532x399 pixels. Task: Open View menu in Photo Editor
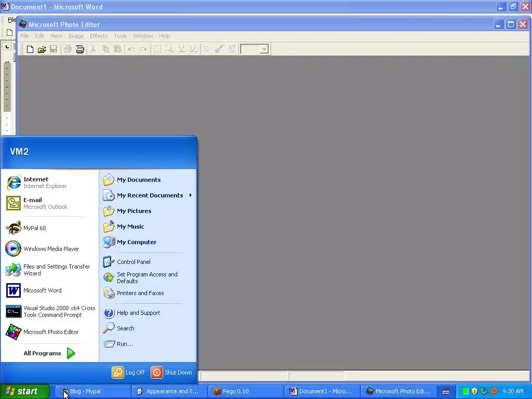click(56, 36)
